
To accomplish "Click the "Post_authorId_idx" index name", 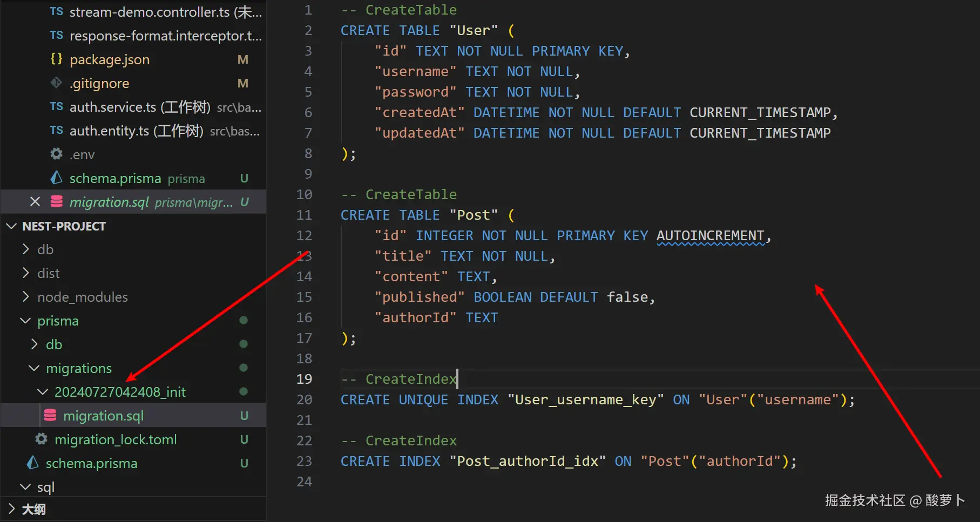I will 528,462.
